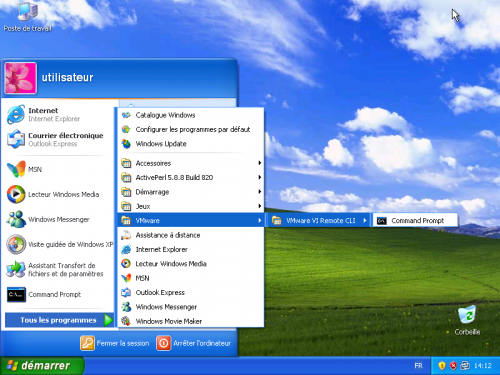The width and height of the screenshot is (500, 375).
Task: Launch Internet Explorer from pinned Internet entry
Action: click(58, 114)
